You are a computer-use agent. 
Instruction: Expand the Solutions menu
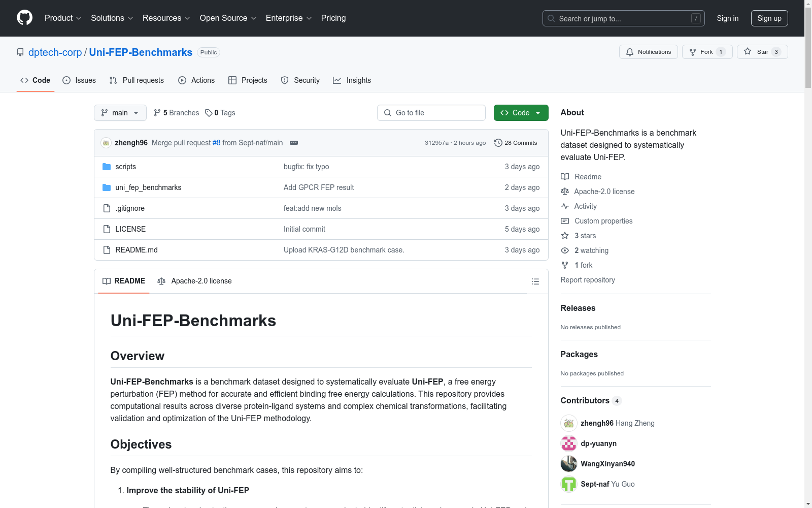[112, 18]
